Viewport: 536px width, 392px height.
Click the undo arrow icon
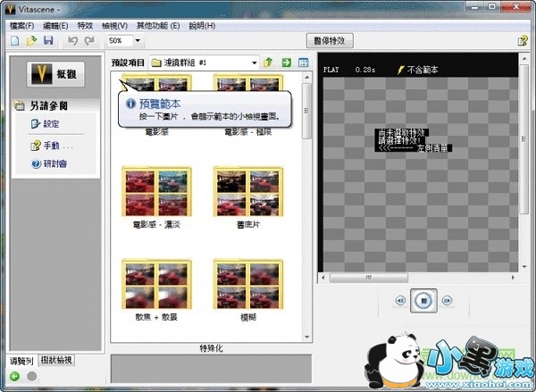coord(72,41)
